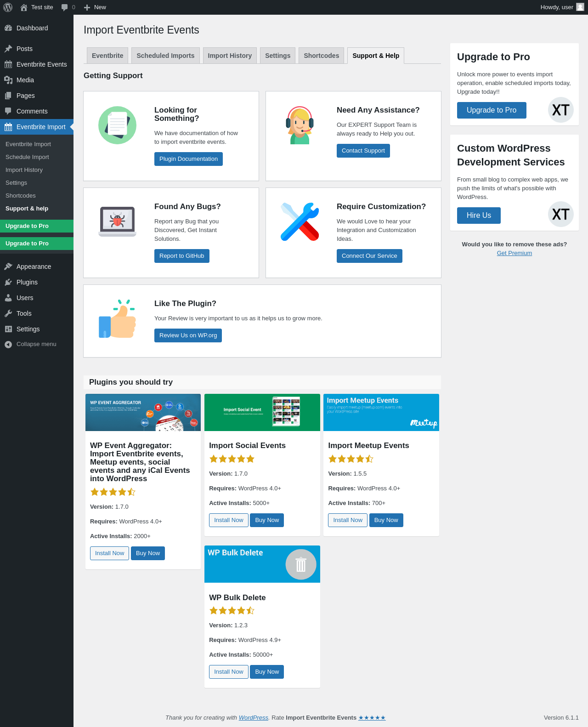Click the Appearance paintbrush icon
This screenshot has height=727, width=588.
coord(8,267)
